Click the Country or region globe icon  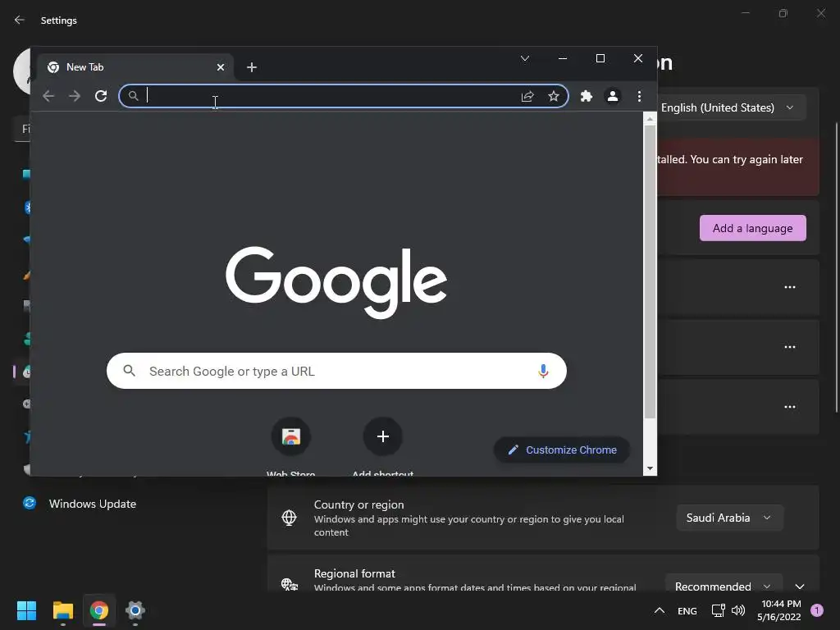coord(290,518)
